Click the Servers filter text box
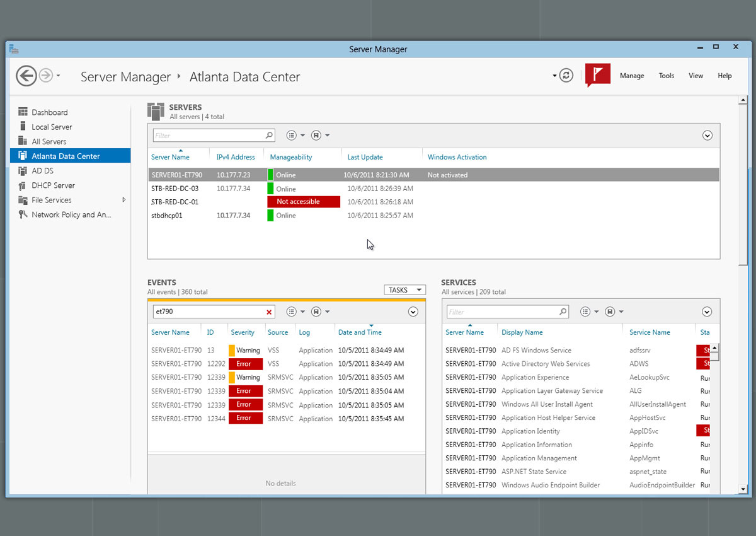 [x=214, y=136]
